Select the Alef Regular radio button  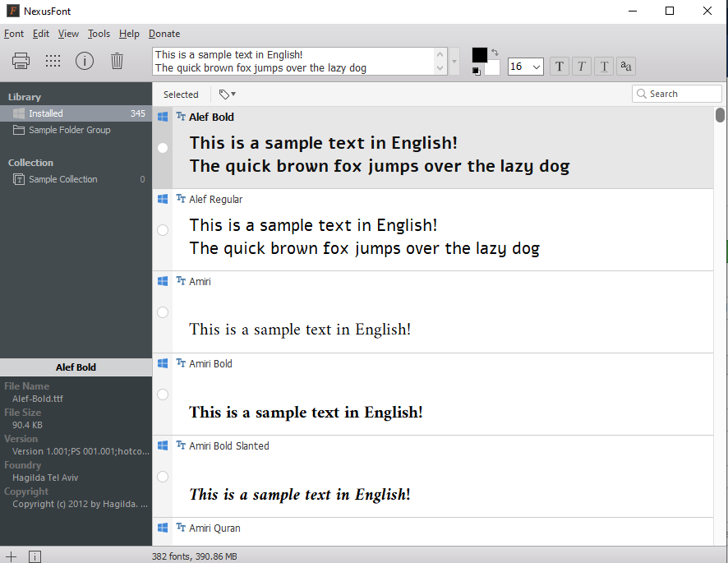(x=163, y=230)
